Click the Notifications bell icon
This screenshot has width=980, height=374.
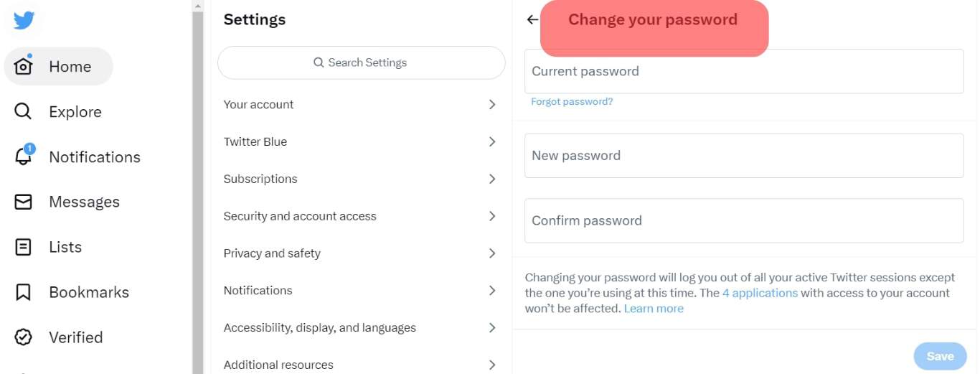pos(24,156)
